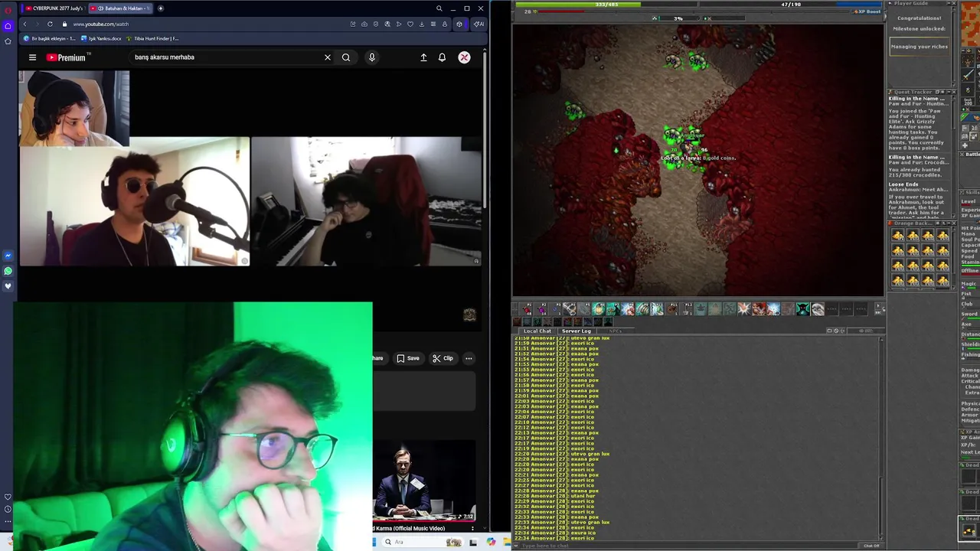Open the Tibia Hunt Finder bookmark
The width and height of the screenshot is (980, 551).
tap(152, 38)
